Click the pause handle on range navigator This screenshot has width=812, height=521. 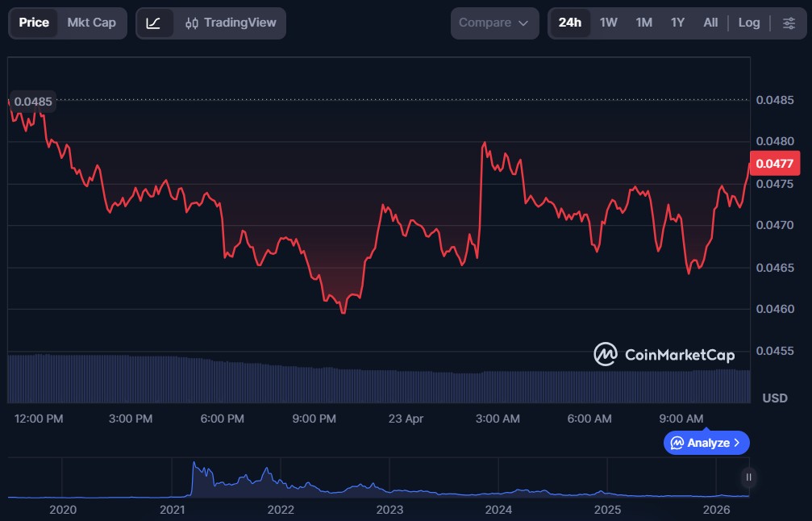[x=748, y=477]
